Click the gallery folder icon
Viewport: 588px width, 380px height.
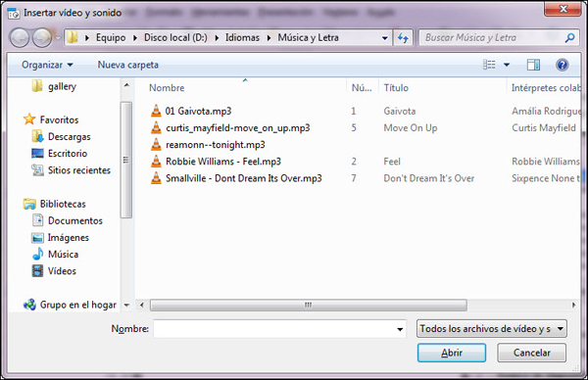click(37, 86)
